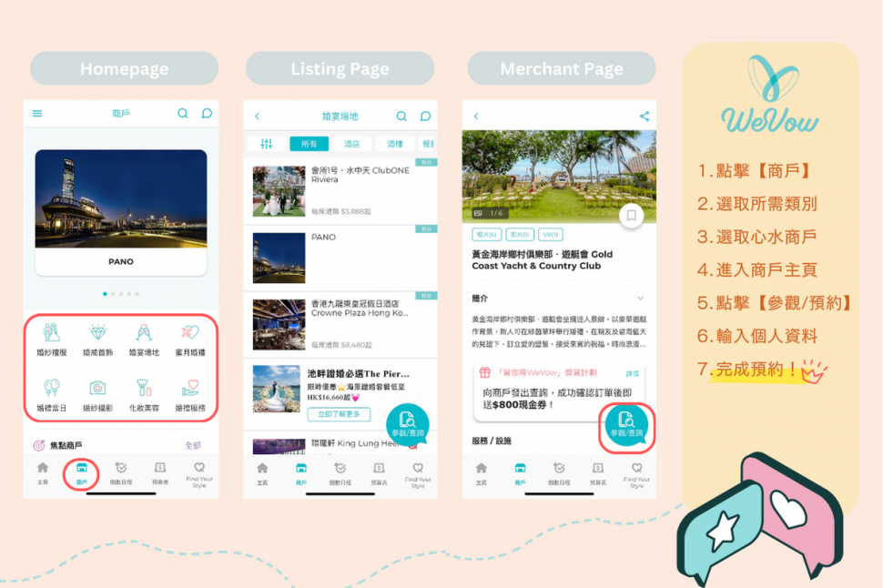883x588 pixels.
Task: Switch to the 酒店 hotel tab
Action: click(x=353, y=143)
